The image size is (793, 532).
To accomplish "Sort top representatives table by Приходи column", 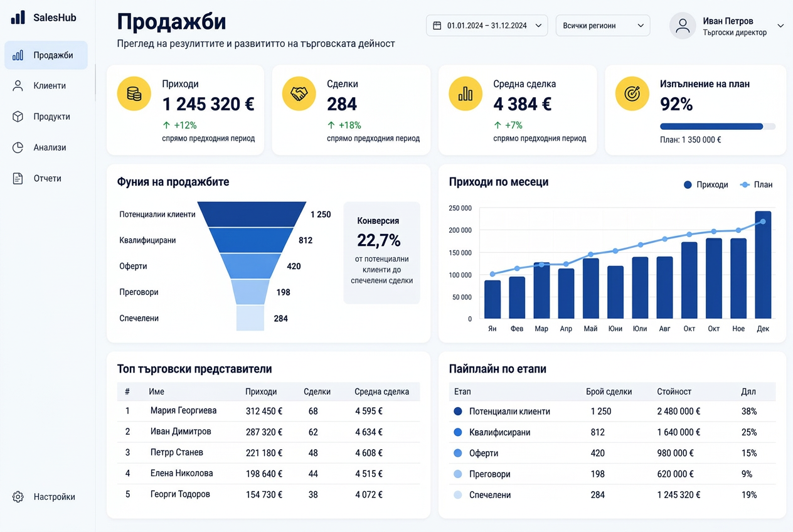I will (x=261, y=391).
